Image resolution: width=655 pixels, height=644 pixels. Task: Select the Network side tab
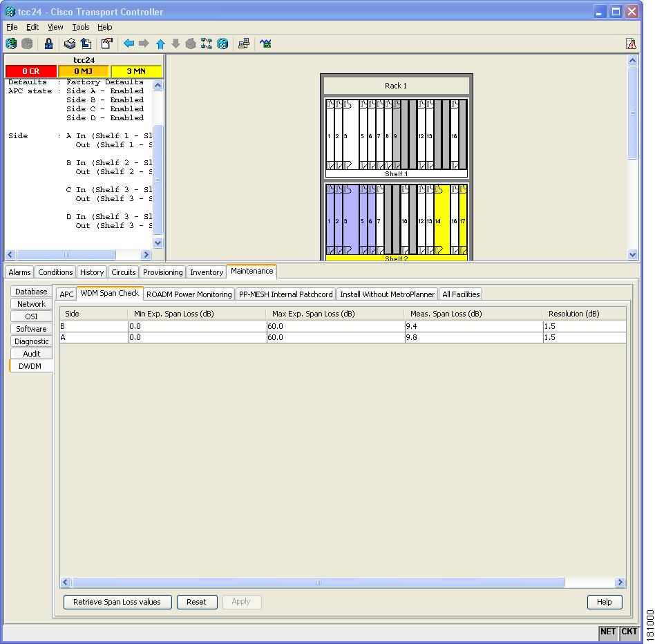coord(31,304)
